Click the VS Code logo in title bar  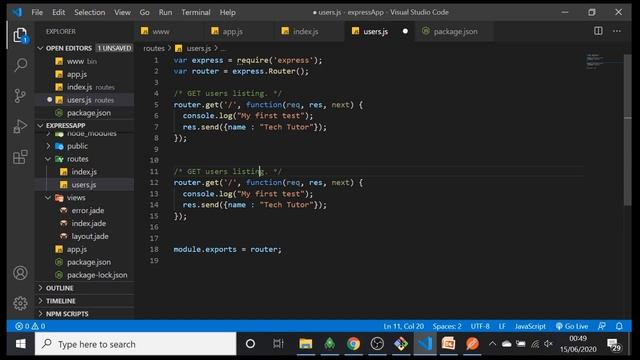[17, 12]
